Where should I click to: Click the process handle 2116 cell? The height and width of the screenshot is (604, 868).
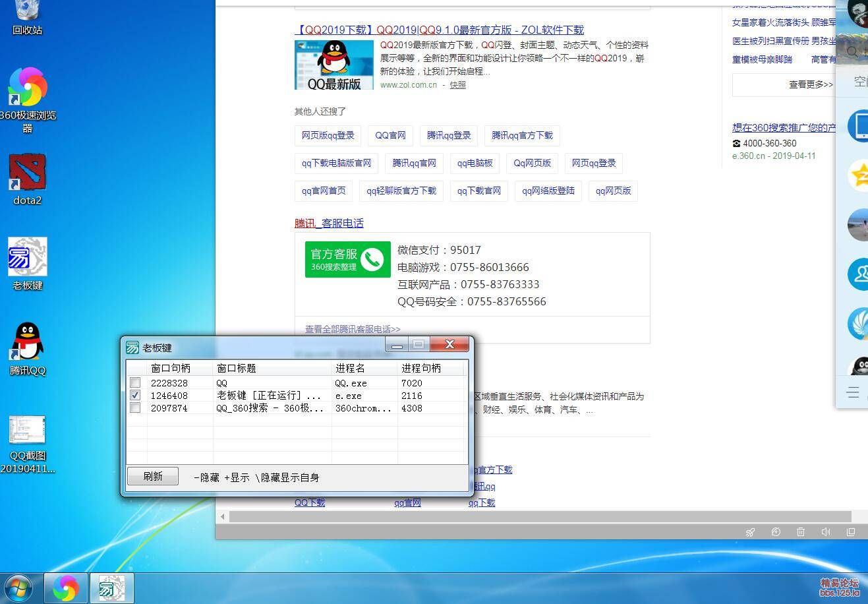coord(411,396)
